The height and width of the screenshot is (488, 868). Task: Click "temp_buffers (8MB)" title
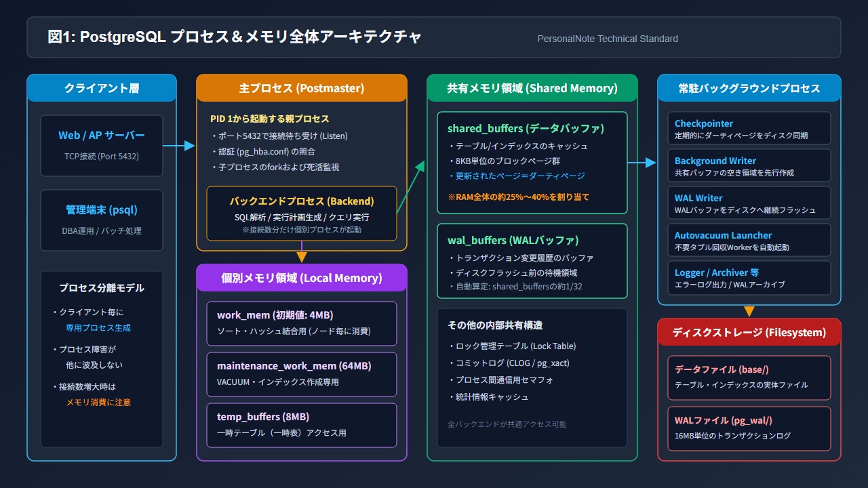[x=263, y=417]
